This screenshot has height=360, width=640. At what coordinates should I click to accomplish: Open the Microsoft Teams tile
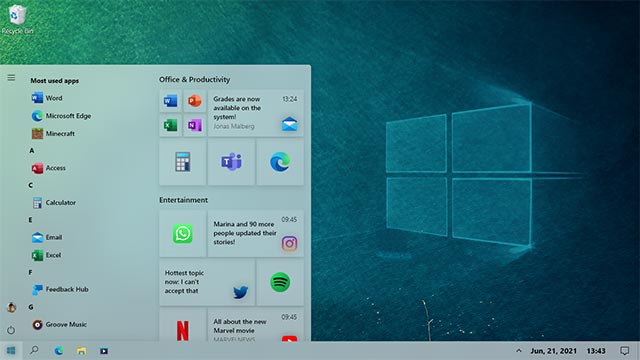[x=231, y=162]
